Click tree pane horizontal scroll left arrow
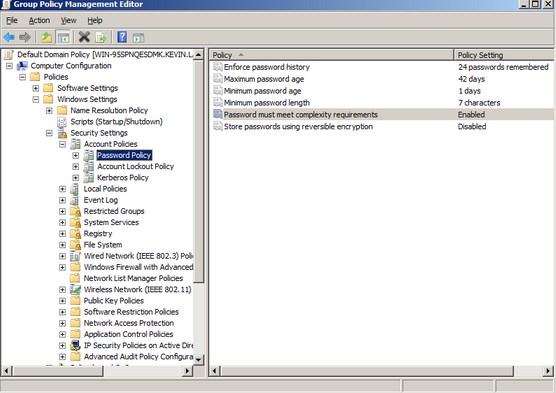Image resolution: width=556 pixels, height=393 pixels. [x=6, y=371]
